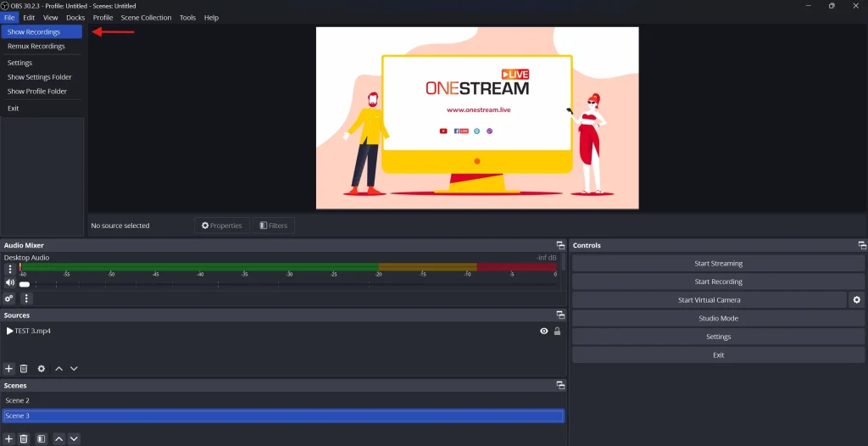868x446 pixels.
Task: Click the Desktop Audio level meter
Action: tap(288, 267)
